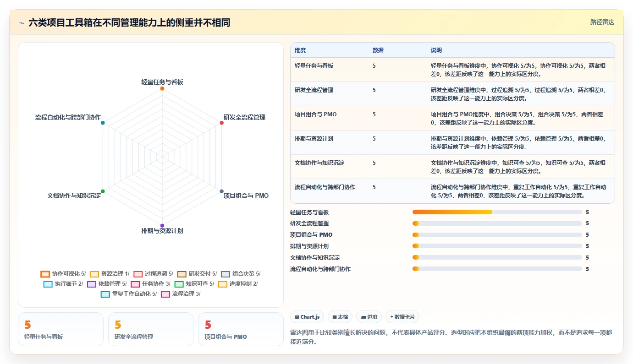This screenshot has height=364, width=633.
Task: Click the 文档协作与知识沉淀 progress bar
Action: point(497,258)
